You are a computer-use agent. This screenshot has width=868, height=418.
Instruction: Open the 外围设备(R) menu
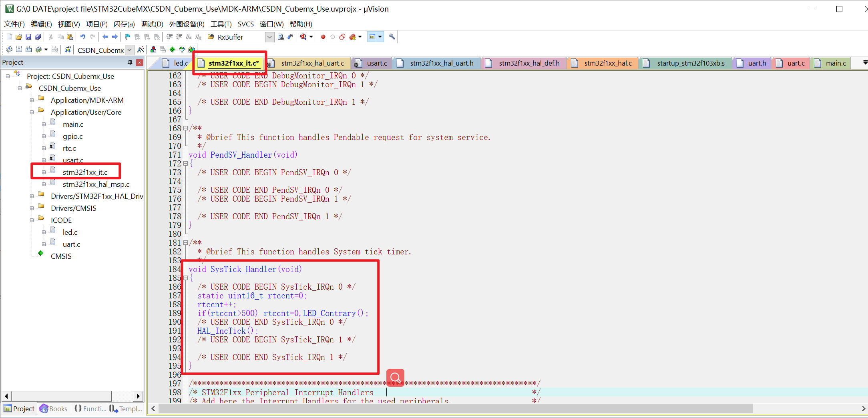point(187,24)
